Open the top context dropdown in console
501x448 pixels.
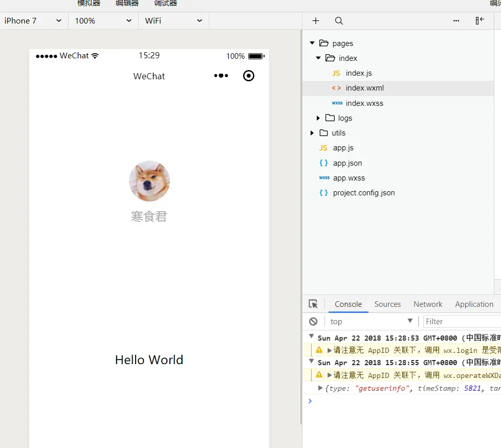372,321
